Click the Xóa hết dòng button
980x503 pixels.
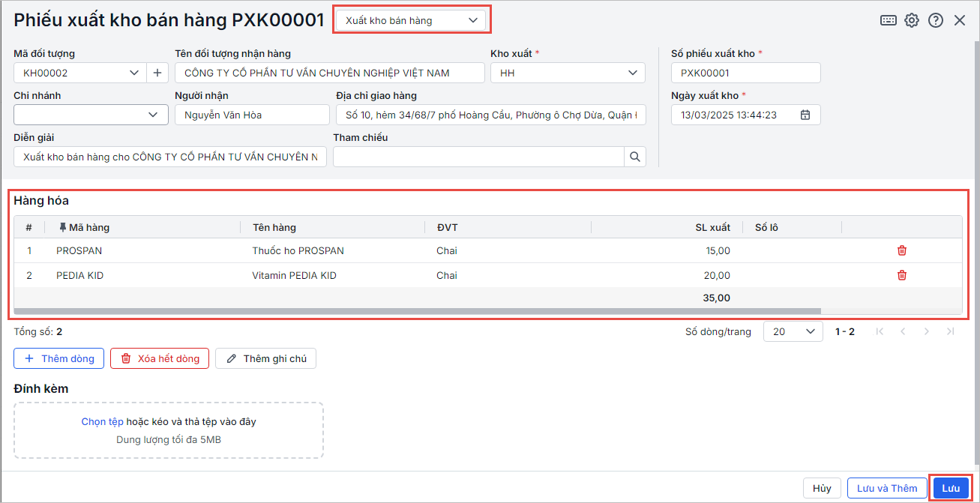point(160,358)
